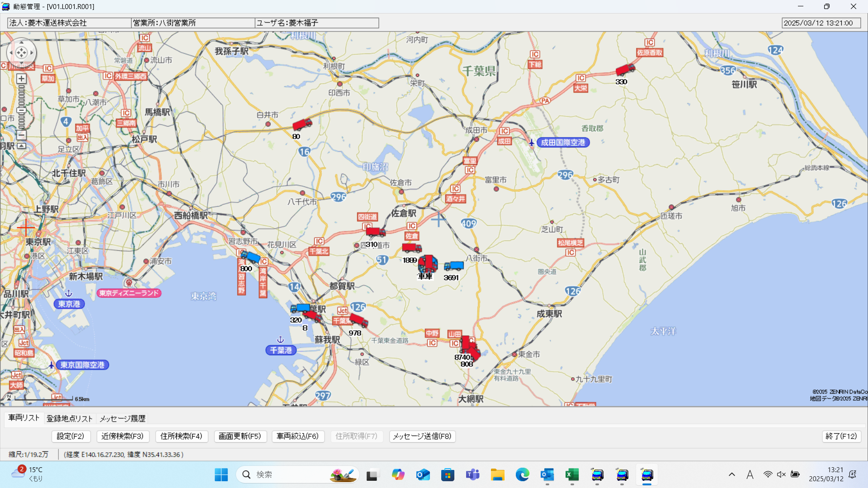The width and height of the screenshot is (868, 488).
Task: Click the longitude-latitude status text
Action: (123, 455)
